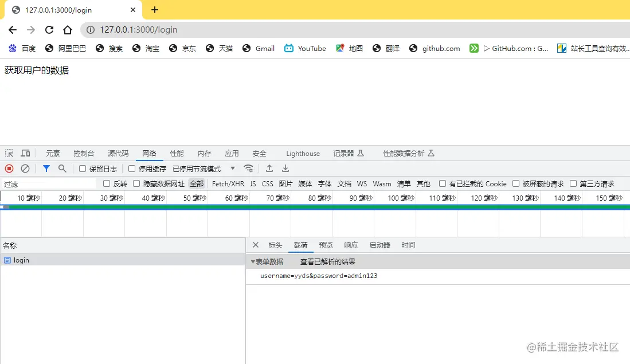Open the Lighthouse panel
Screen dimensions: 630x364
[x=303, y=154]
